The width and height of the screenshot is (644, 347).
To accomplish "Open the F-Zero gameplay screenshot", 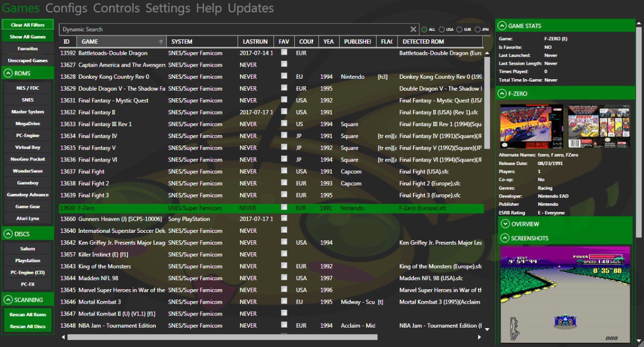I will tap(566, 295).
